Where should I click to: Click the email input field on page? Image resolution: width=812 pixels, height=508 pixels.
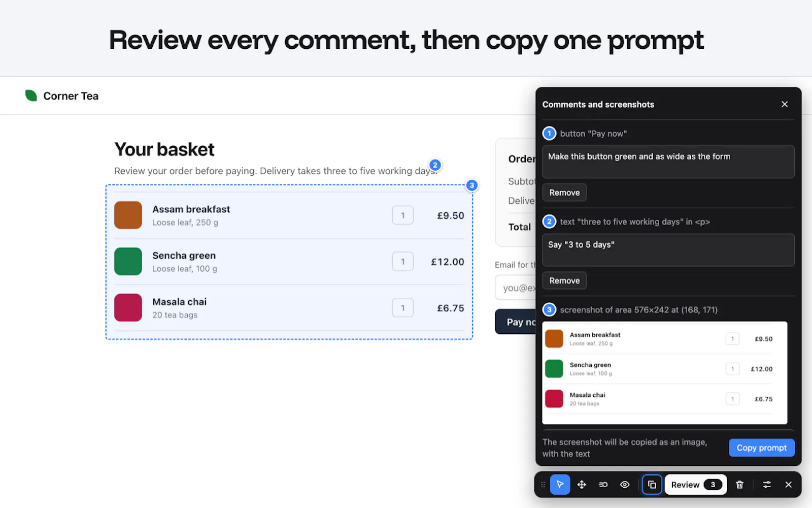pyautogui.click(x=515, y=288)
